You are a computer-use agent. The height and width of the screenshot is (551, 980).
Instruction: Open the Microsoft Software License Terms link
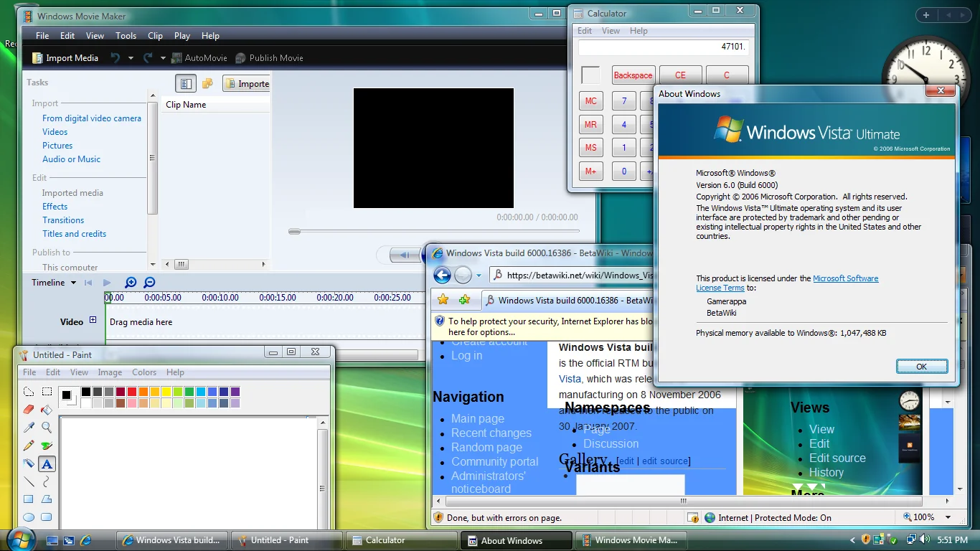point(787,283)
